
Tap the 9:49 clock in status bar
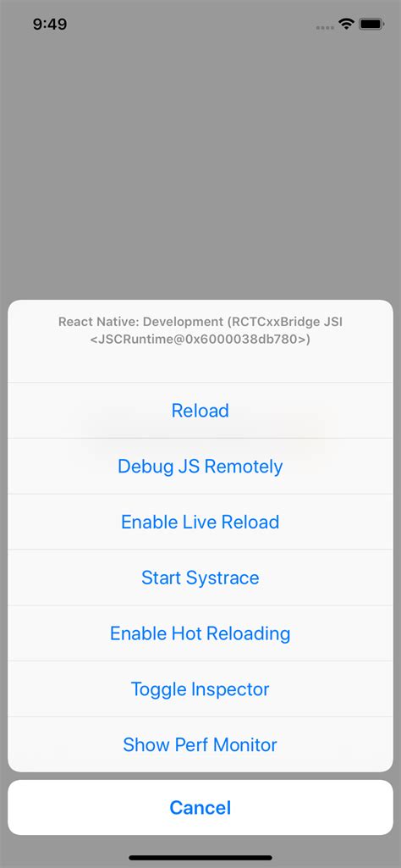(50, 24)
